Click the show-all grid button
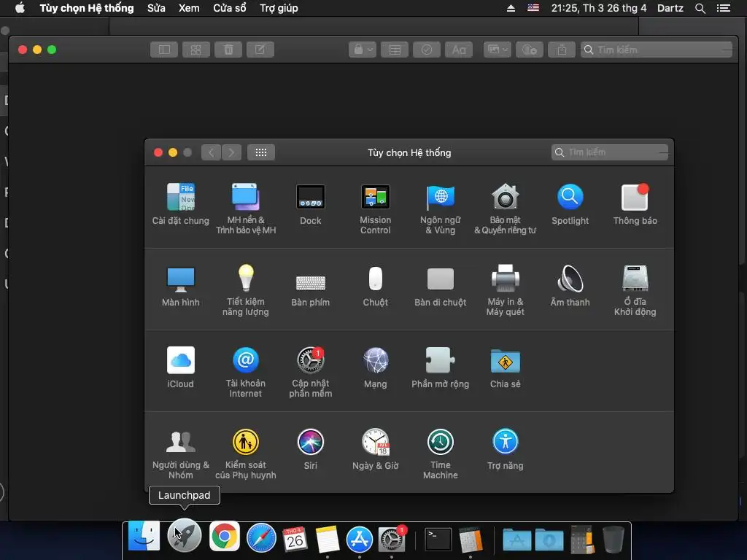The width and height of the screenshot is (747, 560). tap(261, 152)
